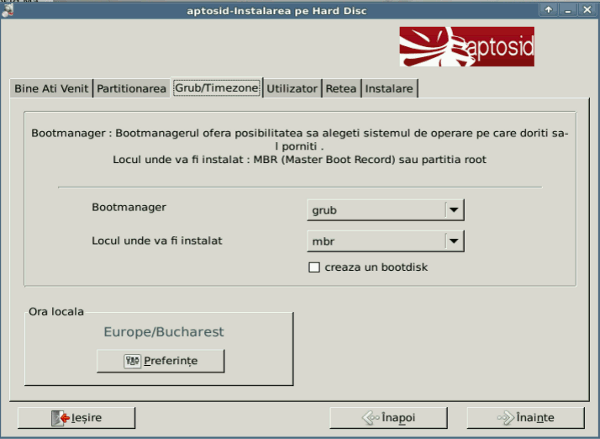Switch to the Retea tab
This screenshot has height=439, width=600.
tap(341, 88)
